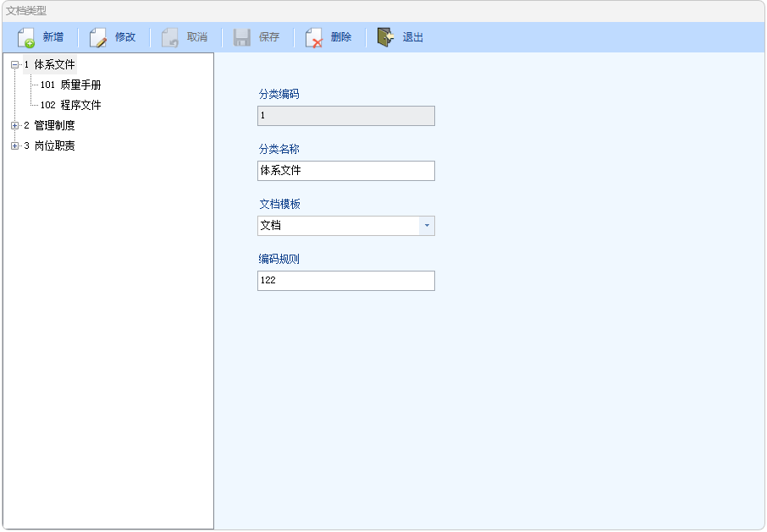The image size is (767, 532).
Task: Click the 新增 text label in toolbar
Action: (52, 37)
